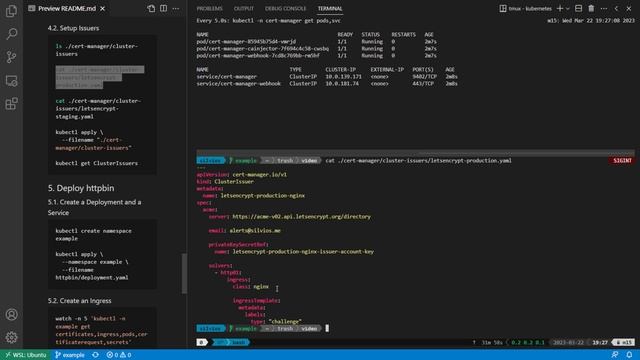Click the 5. Deploy httpbin heading
The image size is (640, 360).
coord(81,188)
